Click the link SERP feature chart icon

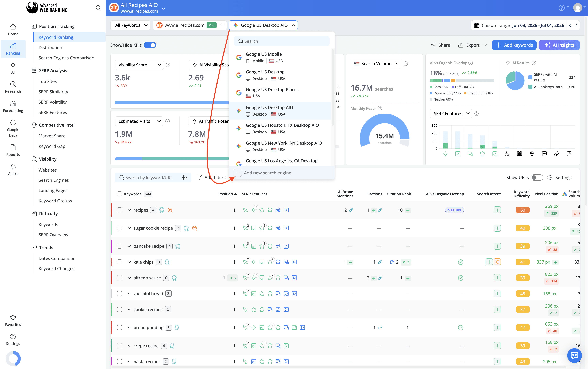pyautogui.click(x=556, y=153)
